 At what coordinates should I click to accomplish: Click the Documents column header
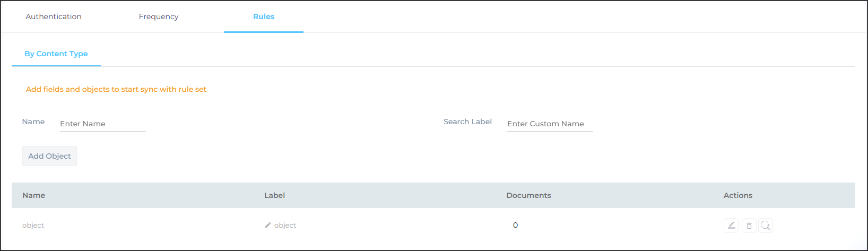[x=528, y=195]
